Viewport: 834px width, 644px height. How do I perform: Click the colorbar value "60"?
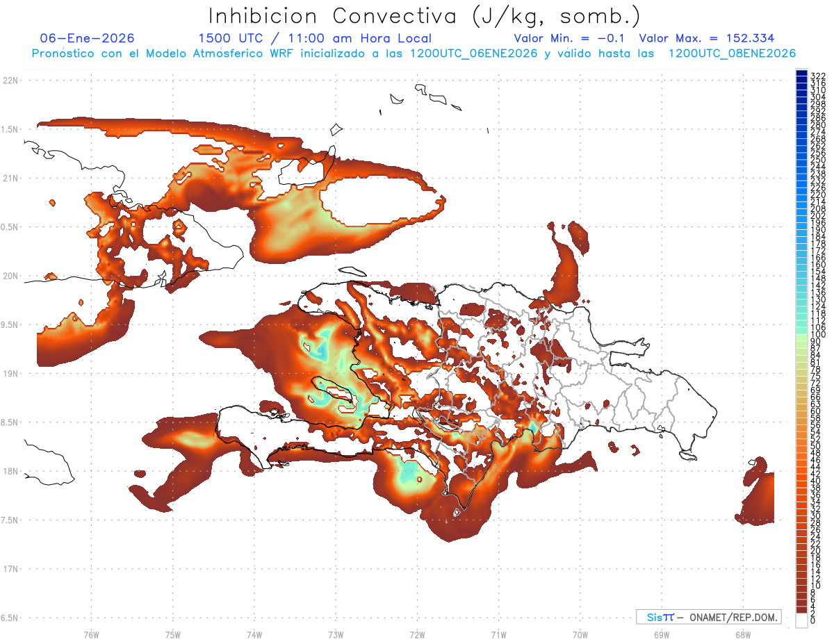coord(816,411)
